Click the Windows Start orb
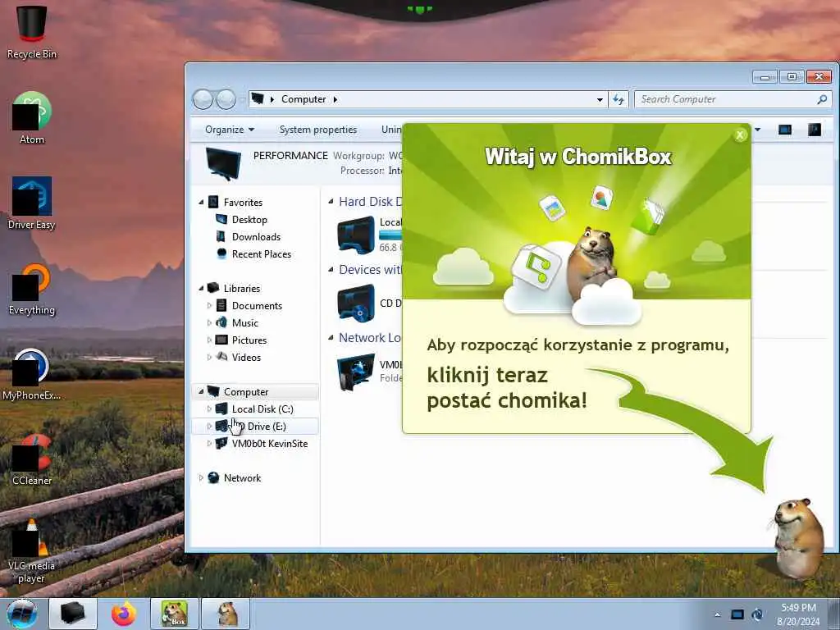 pyautogui.click(x=22, y=614)
